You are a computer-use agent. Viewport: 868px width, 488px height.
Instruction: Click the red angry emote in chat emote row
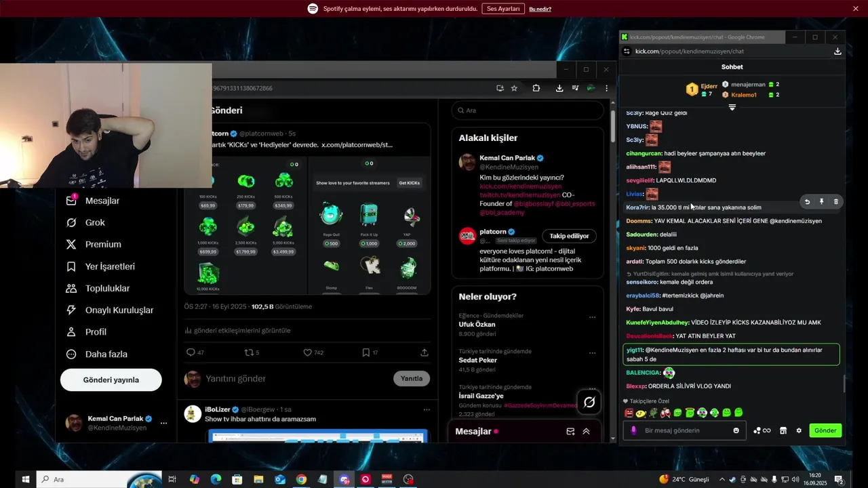coord(629,412)
